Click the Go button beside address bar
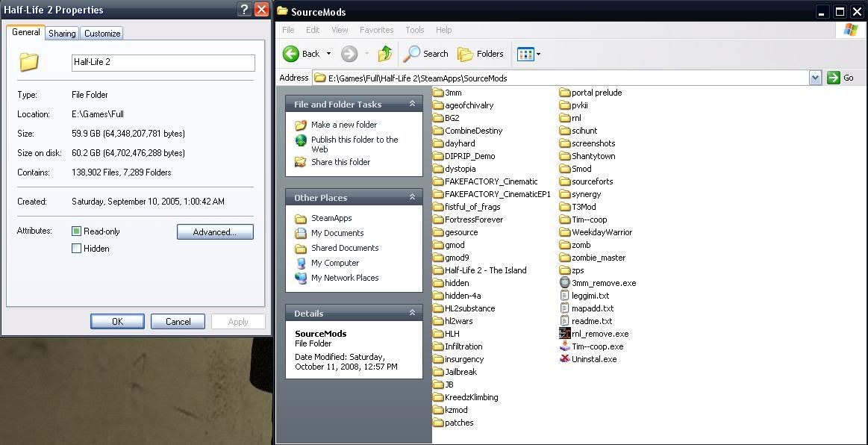Image resolution: width=868 pixels, height=445 pixels. (840, 78)
